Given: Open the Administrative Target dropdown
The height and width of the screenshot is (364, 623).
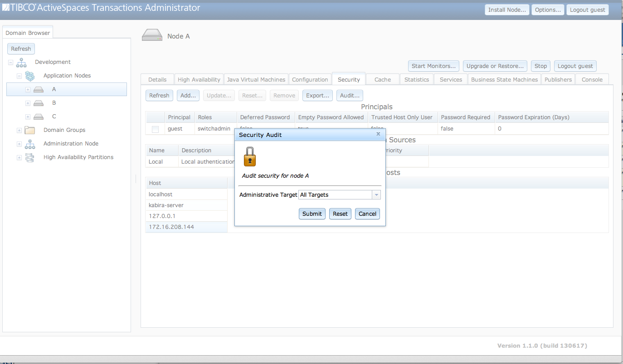Looking at the screenshot, I should tap(376, 195).
